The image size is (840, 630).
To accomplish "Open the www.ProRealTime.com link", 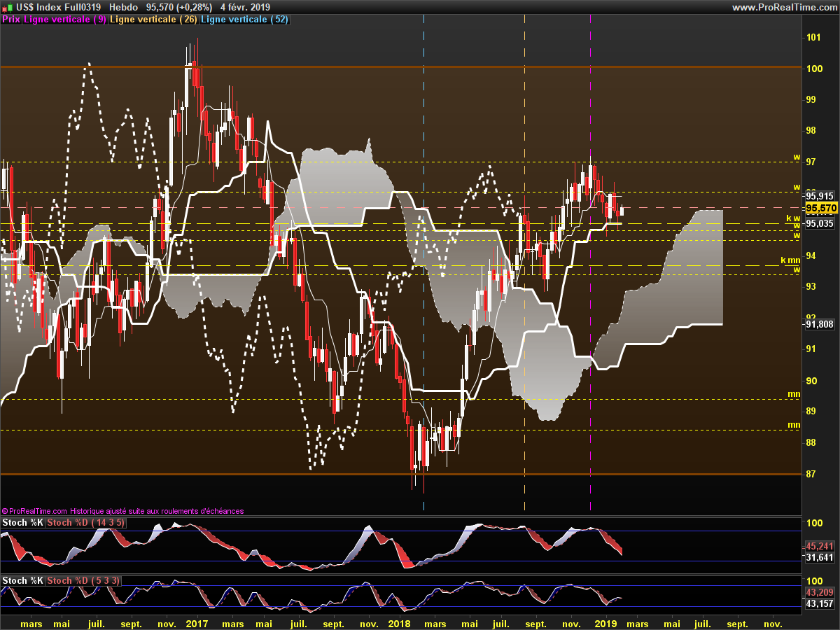I will (x=784, y=7).
